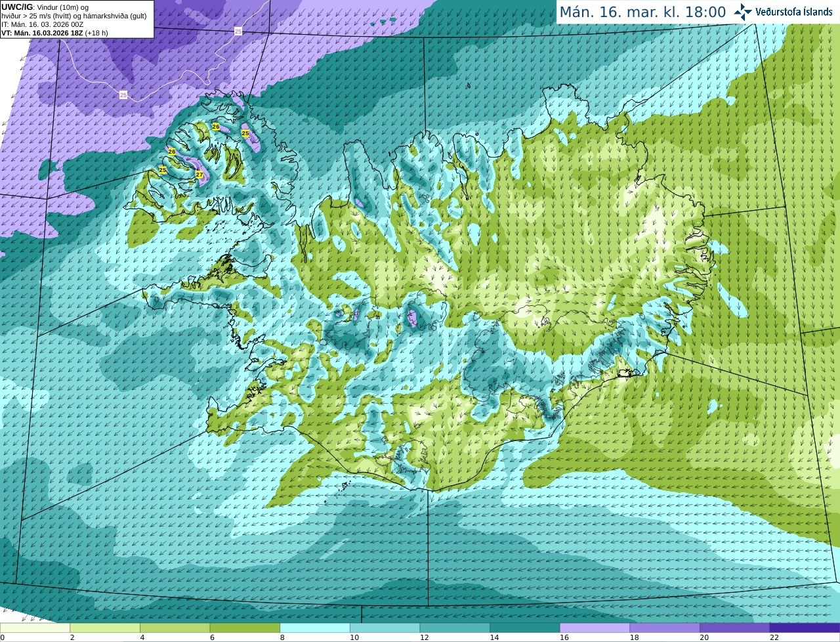The height and width of the screenshot is (642, 840).
Task: Click the VT: Mán. 16.03.2026 18Z (+18 h) line
Action: click(54, 33)
